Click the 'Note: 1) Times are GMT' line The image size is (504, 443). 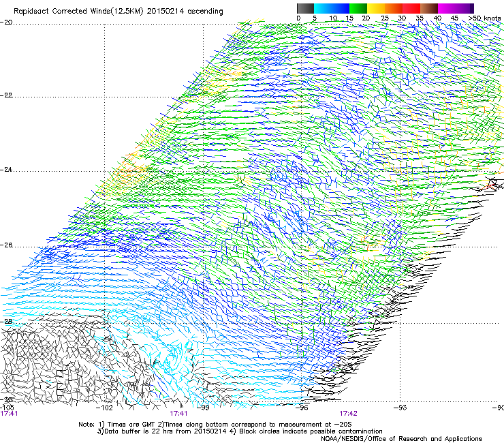tap(215, 425)
